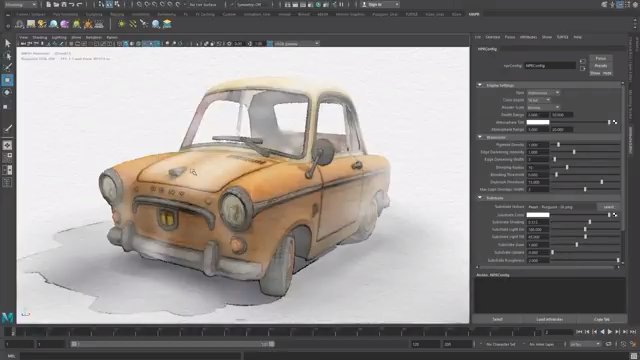Click the Presets button
This screenshot has height=360, width=640.
click(x=600, y=66)
